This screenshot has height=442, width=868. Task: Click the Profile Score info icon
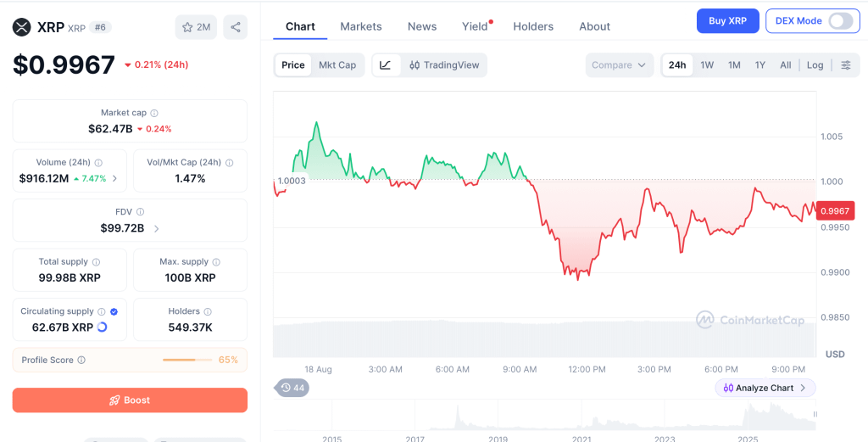[81, 360]
